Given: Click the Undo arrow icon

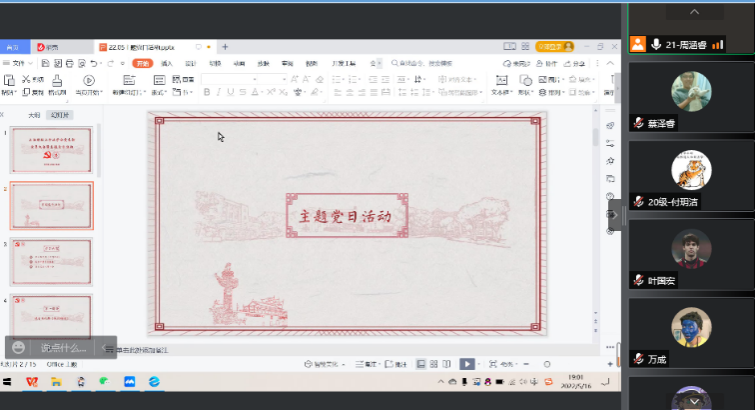Looking at the screenshot, I should [x=93, y=63].
